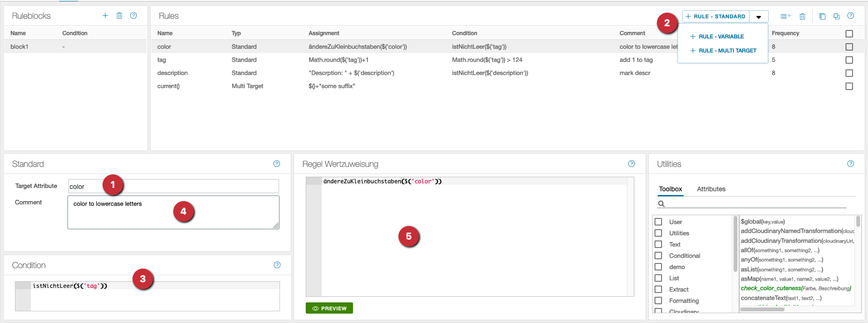Switch to the Attributes tab
868x323 pixels.
[711, 189]
